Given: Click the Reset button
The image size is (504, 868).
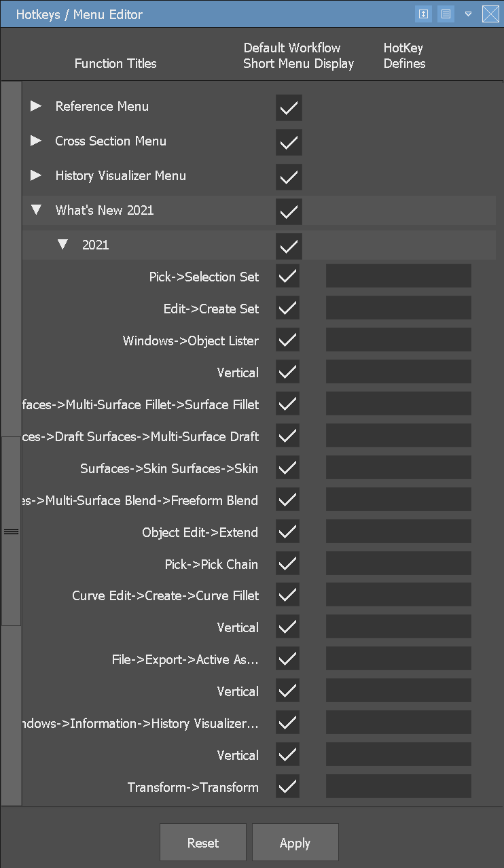Looking at the screenshot, I should [202, 842].
